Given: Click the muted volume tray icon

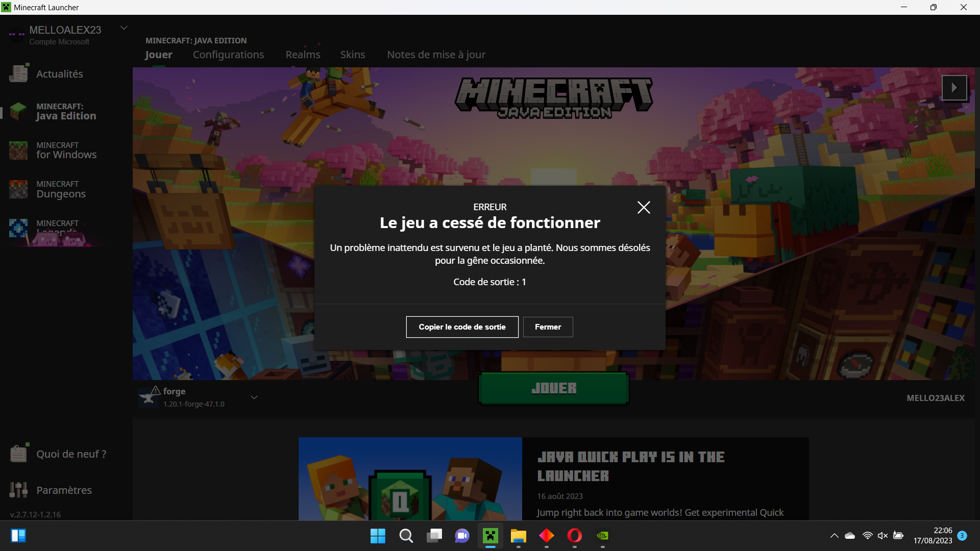Looking at the screenshot, I should pos(883,536).
